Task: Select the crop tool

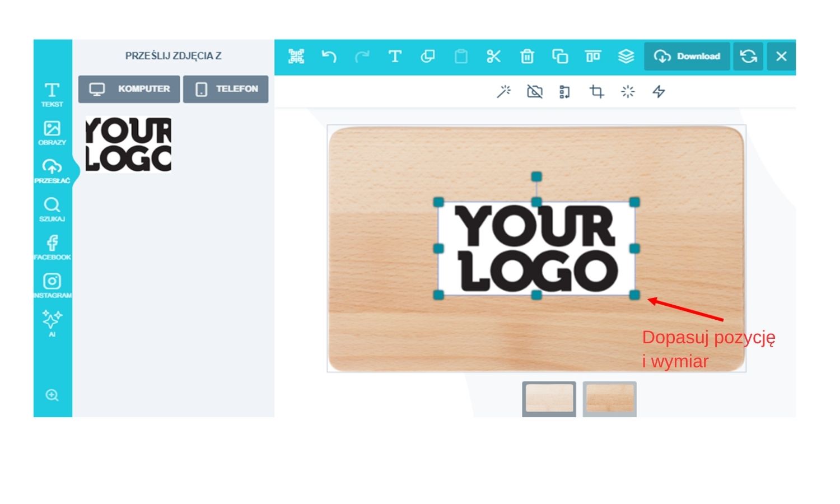Action: (x=596, y=92)
